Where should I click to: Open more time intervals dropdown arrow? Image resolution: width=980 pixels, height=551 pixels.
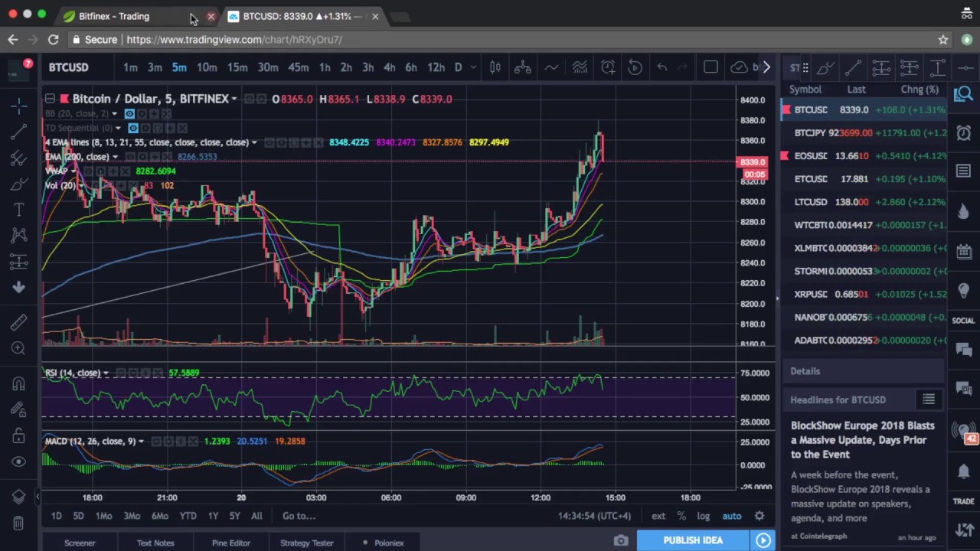tap(473, 67)
